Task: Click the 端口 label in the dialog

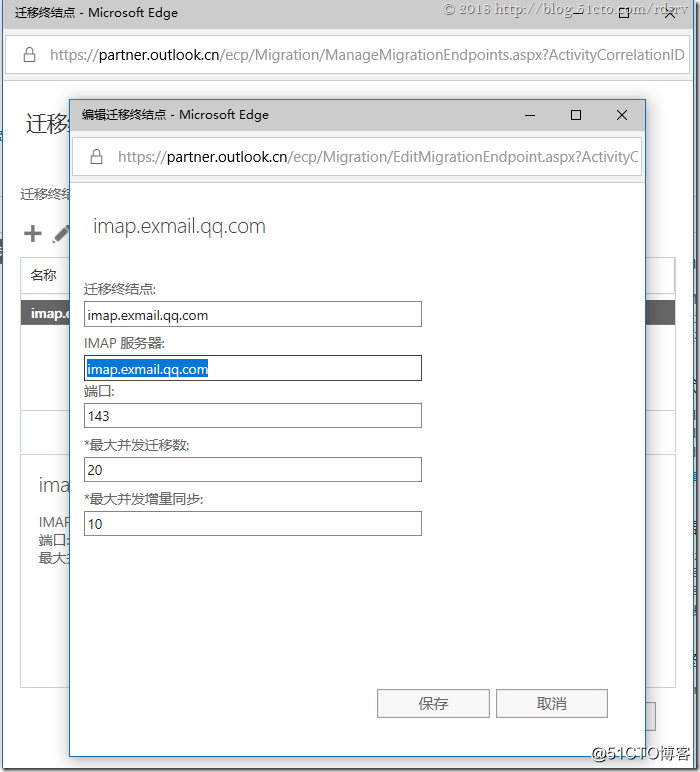Action: click(x=99, y=391)
